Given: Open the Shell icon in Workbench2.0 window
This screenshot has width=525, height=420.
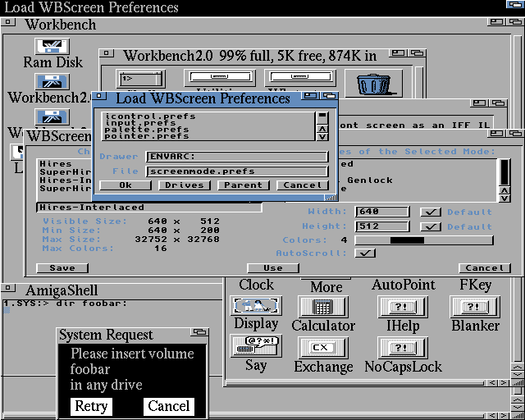Looking at the screenshot, I should 140,79.
